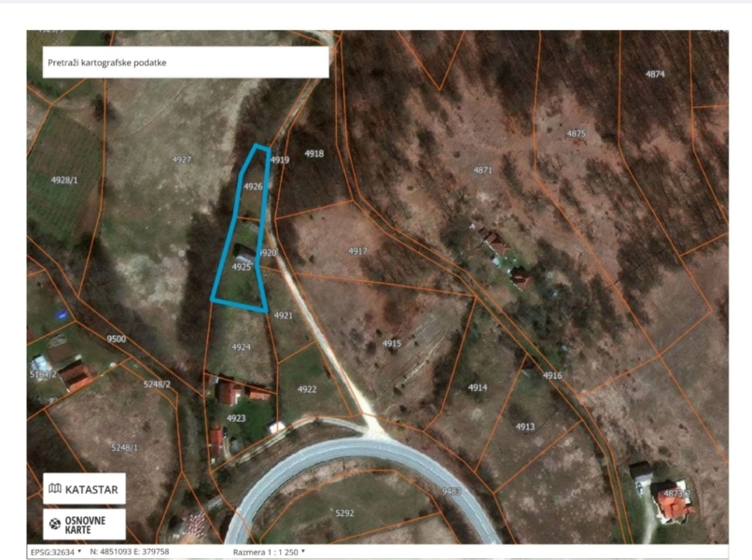Select parcel 4874 in the forest
The image size is (752, 560).
pos(655,74)
